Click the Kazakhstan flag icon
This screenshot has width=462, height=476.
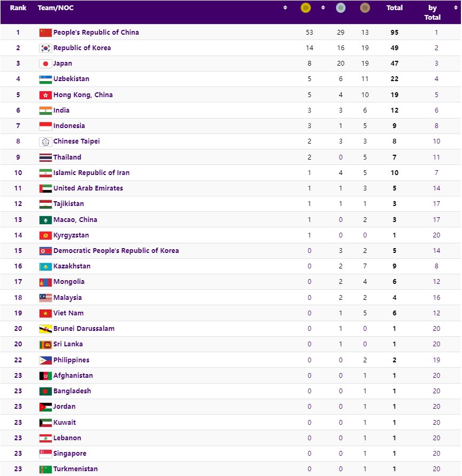(45, 266)
